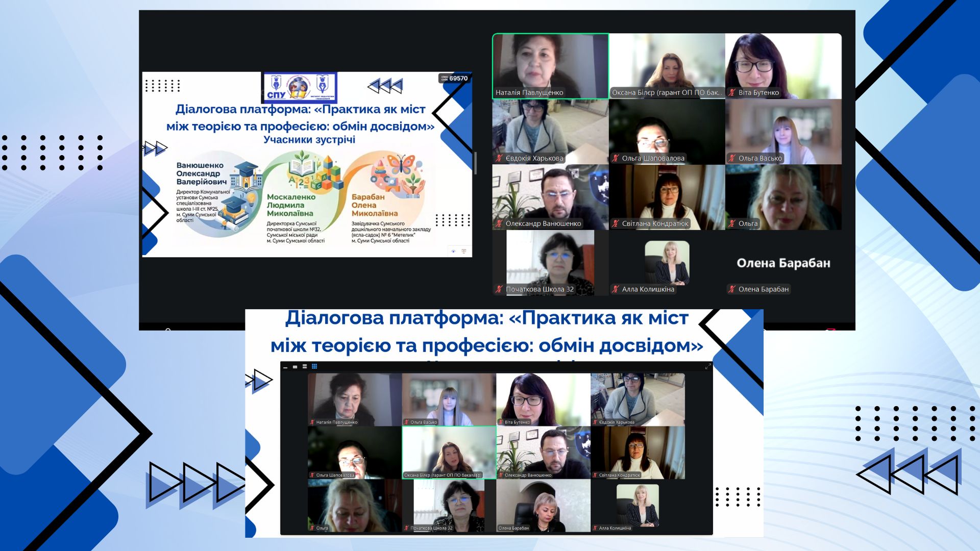Click muted mic icon beside Олександр Ванюшенко
The height and width of the screenshot is (551, 980).
click(499, 223)
